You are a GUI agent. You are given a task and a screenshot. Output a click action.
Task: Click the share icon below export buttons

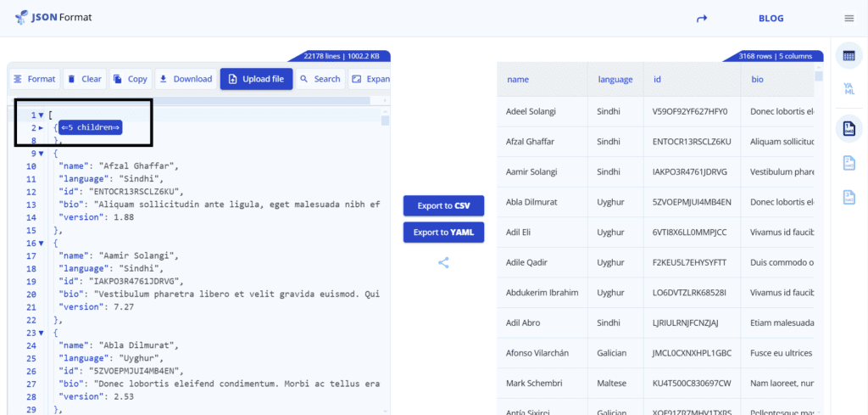tap(443, 263)
